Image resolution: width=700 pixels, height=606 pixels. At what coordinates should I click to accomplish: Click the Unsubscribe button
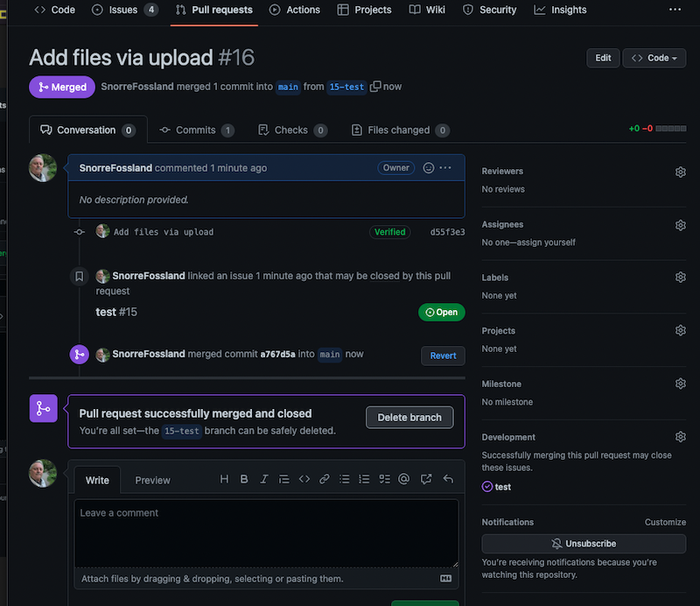point(584,544)
